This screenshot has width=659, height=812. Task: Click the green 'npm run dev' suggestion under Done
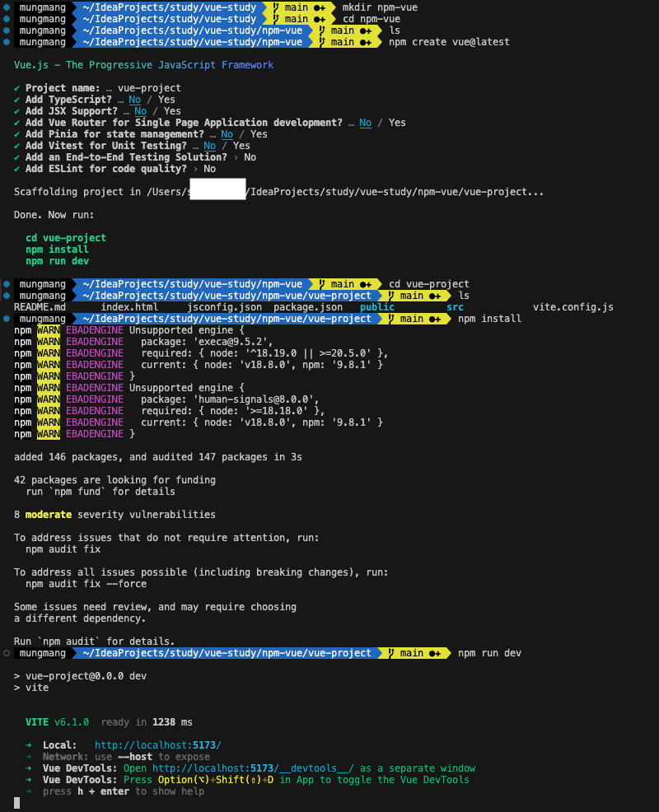(57, 261)
